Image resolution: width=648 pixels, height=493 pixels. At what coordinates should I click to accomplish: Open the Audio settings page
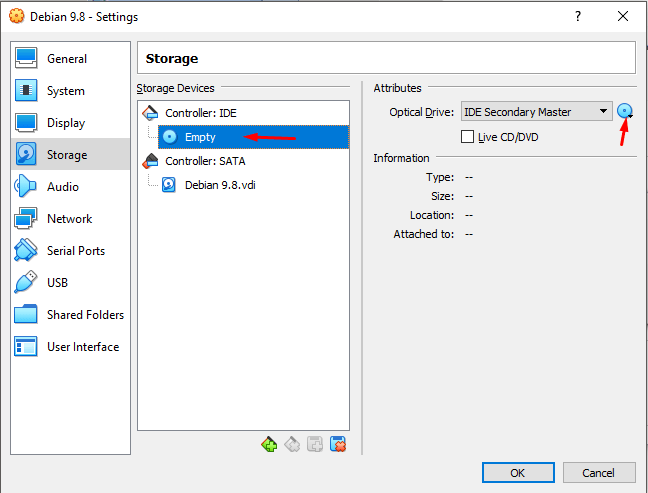coord(62,187)
